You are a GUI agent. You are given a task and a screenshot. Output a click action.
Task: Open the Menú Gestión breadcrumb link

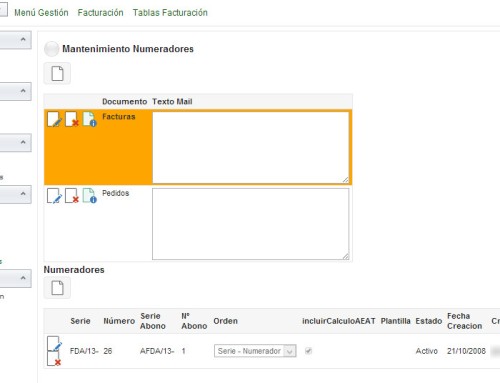41,13
